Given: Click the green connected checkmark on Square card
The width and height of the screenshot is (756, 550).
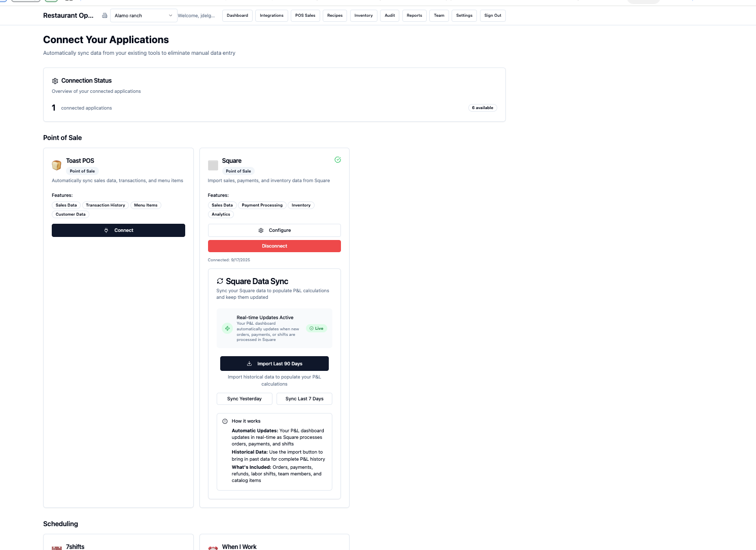Looking at the screenshot, I should (x=337, y=159).
